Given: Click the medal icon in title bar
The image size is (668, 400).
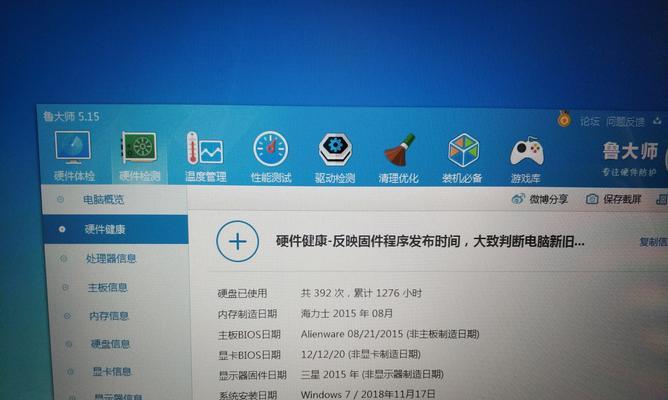Looking at the screenshot, I should point(564,119).
